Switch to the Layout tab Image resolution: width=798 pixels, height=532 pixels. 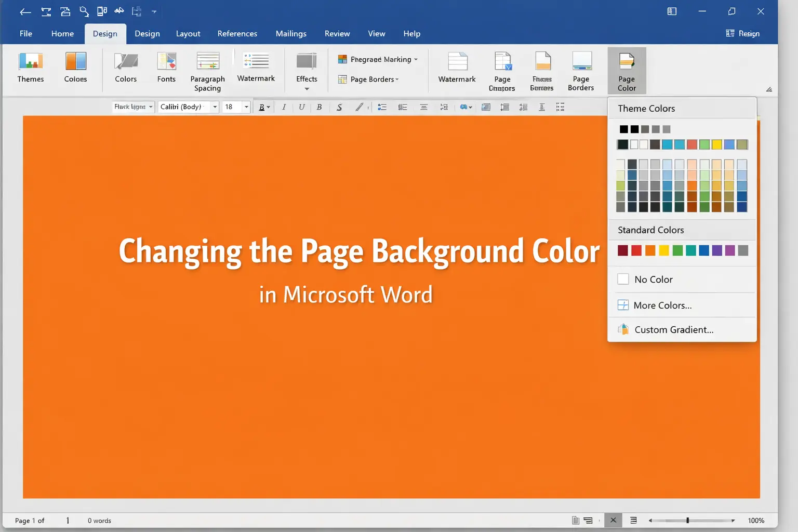coord(188,33)
